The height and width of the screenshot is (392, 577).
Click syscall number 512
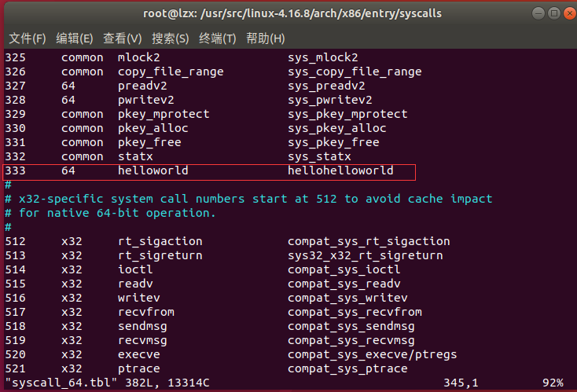click(16, 242)
